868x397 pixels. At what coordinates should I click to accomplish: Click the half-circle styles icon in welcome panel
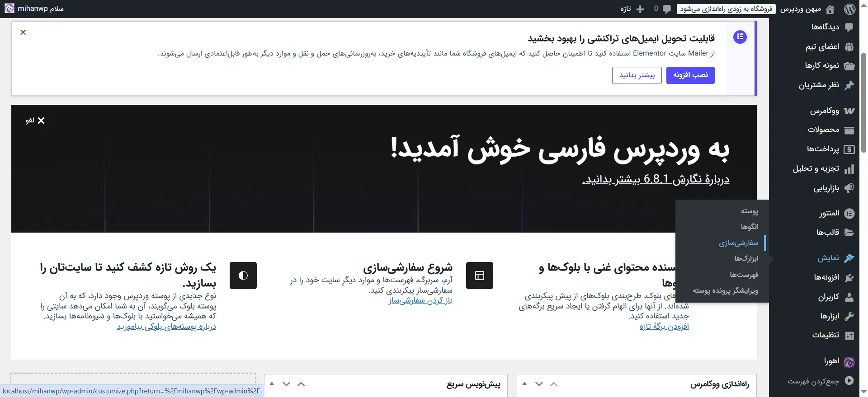click(243, 276)
